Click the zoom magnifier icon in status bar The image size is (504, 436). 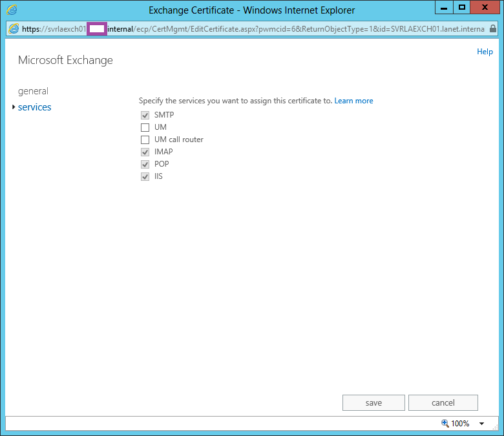pos(445,423)
